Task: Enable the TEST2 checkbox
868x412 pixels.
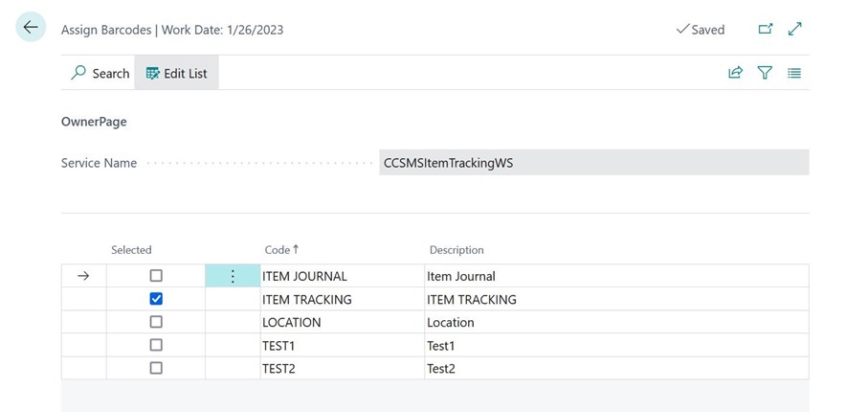Action: [x=156, y=368]
